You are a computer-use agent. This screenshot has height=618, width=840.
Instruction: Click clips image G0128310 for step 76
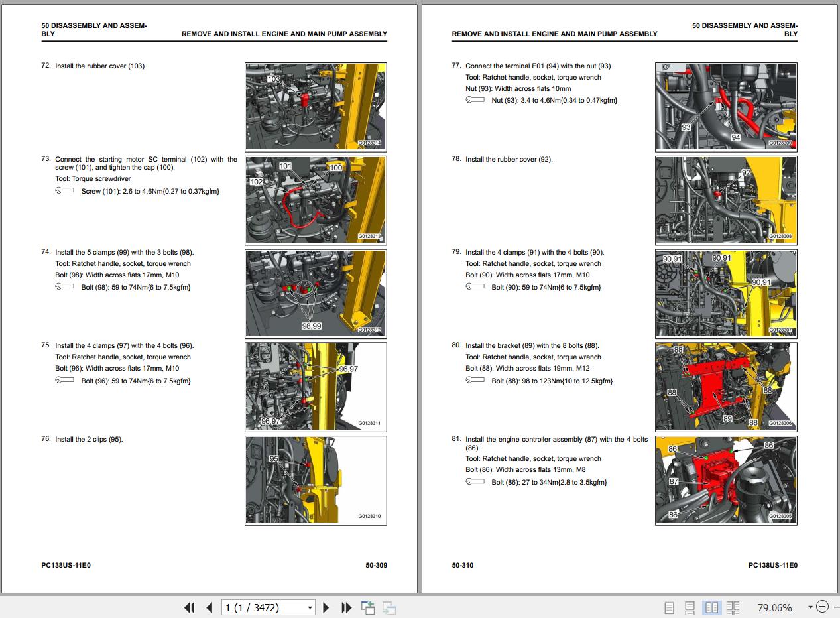coord(316,481)
